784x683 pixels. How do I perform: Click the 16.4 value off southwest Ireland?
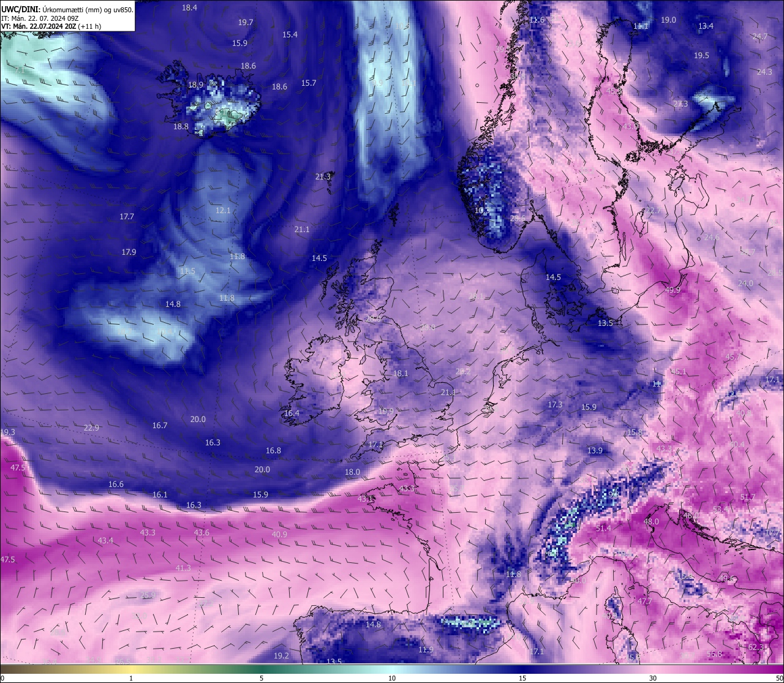point(292,413)
